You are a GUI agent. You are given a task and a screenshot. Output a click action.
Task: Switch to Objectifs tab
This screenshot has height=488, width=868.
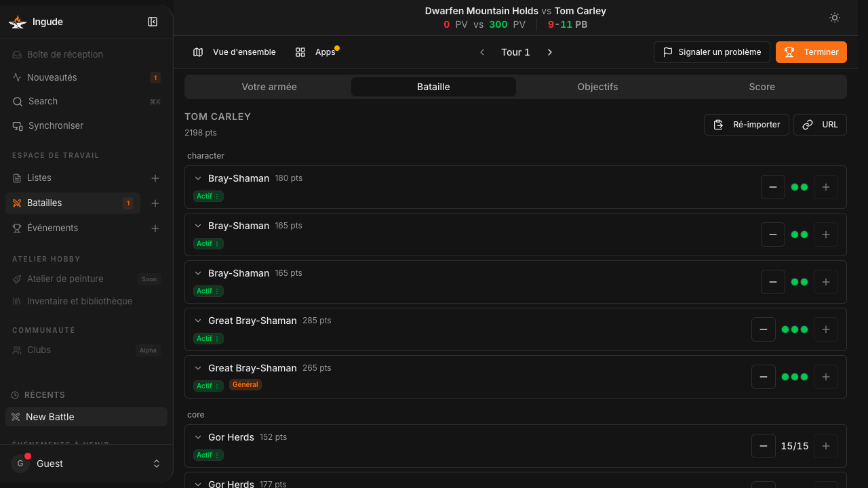(x=597, y=87)
